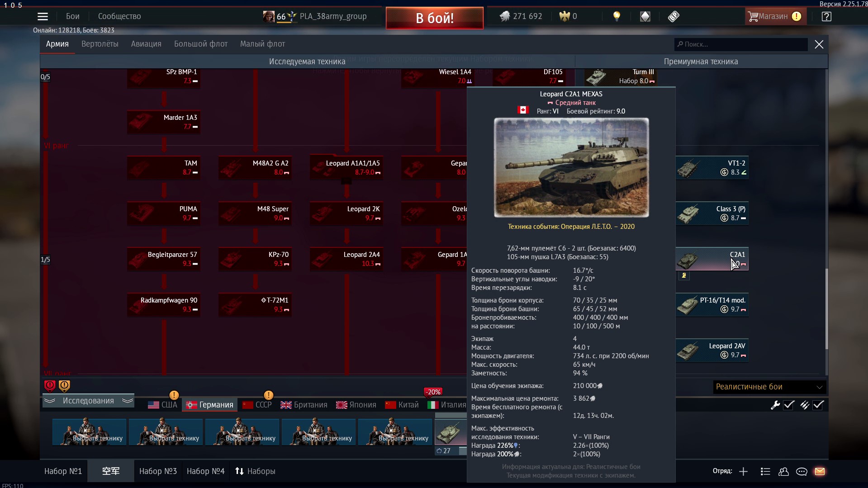The width and height of the screenshot is (868, 488).
Task: Select the 空军 preset
Action: (x=111, y=471)
